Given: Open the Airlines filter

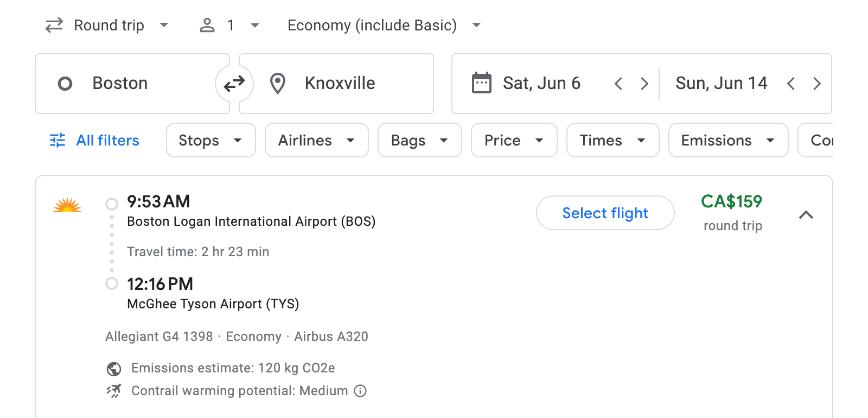Looking at the screenshot, I should pos(316,140).
